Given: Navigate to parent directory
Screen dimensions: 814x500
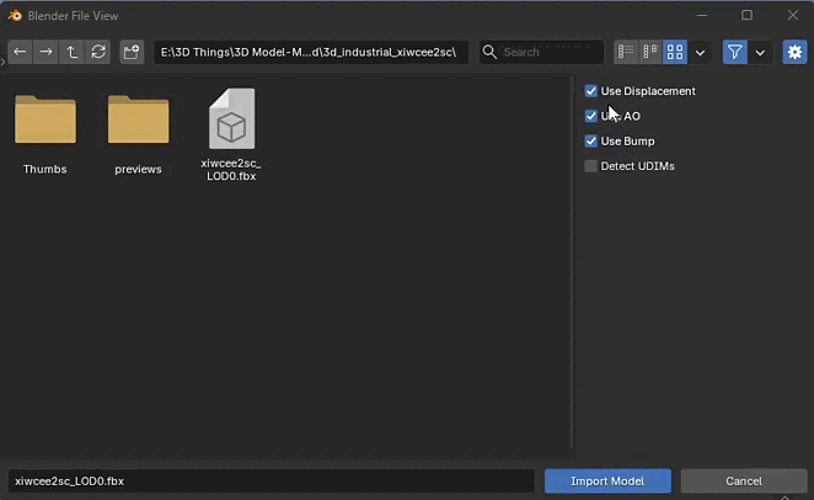Looking at the screenshot, I should point(72,52).
